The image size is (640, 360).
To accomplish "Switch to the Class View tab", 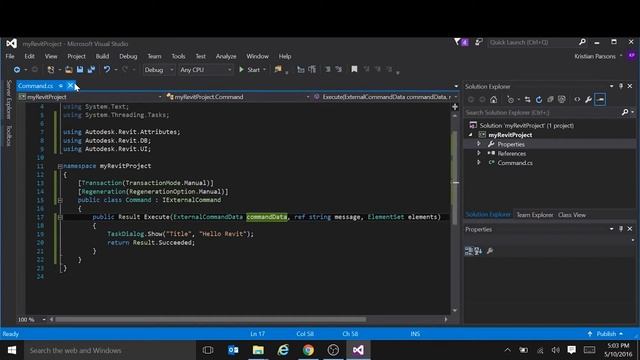I will point(572,215).
